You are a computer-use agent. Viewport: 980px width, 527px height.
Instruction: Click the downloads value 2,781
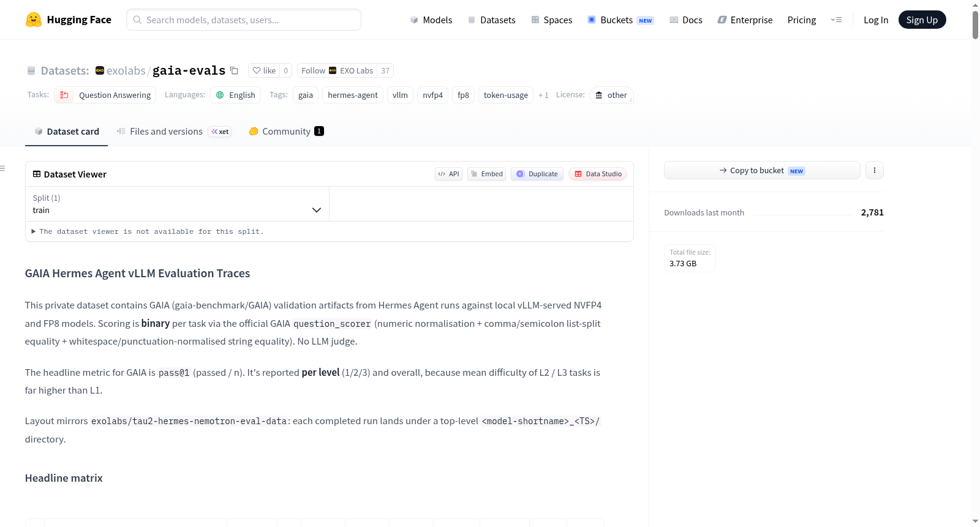coord(872,212)
